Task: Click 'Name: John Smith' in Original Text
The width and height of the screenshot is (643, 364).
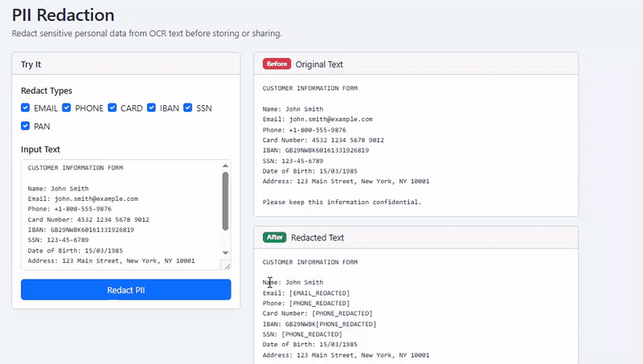Action: pos(293,109)
